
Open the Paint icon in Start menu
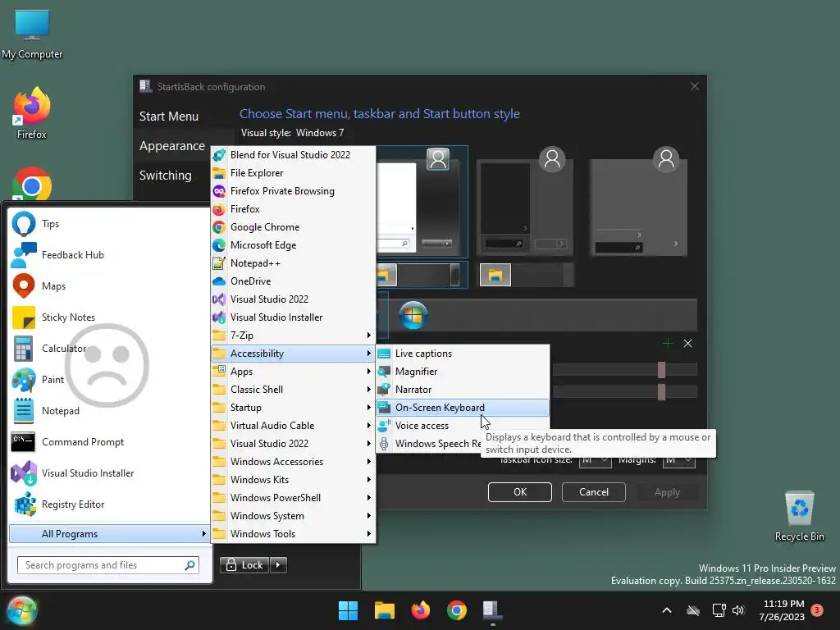pyautogui.click(x=24, y=380)
